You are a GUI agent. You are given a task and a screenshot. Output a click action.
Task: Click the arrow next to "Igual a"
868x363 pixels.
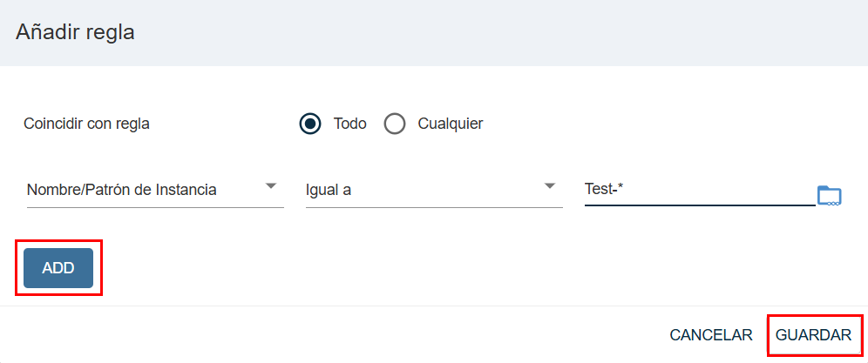(550, 186)
